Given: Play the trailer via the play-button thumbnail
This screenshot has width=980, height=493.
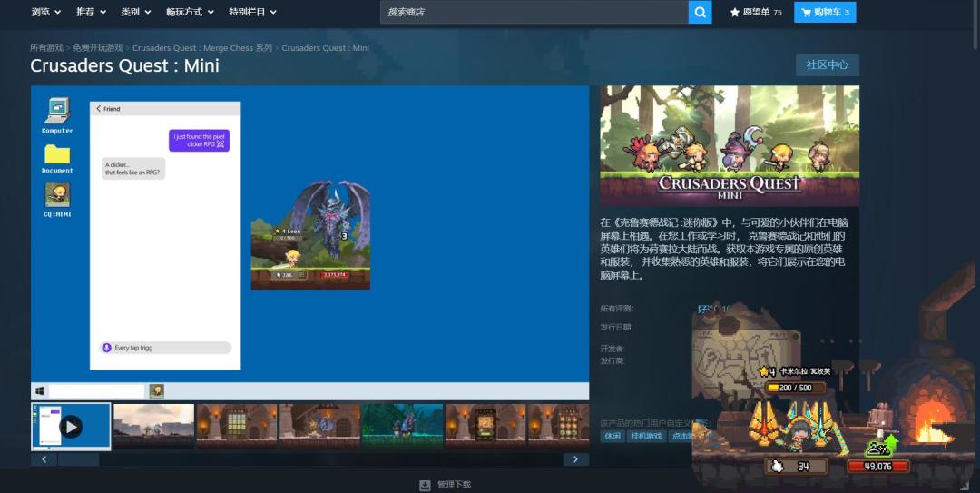Looking at the screenshot, I should (x=71, y=427).
